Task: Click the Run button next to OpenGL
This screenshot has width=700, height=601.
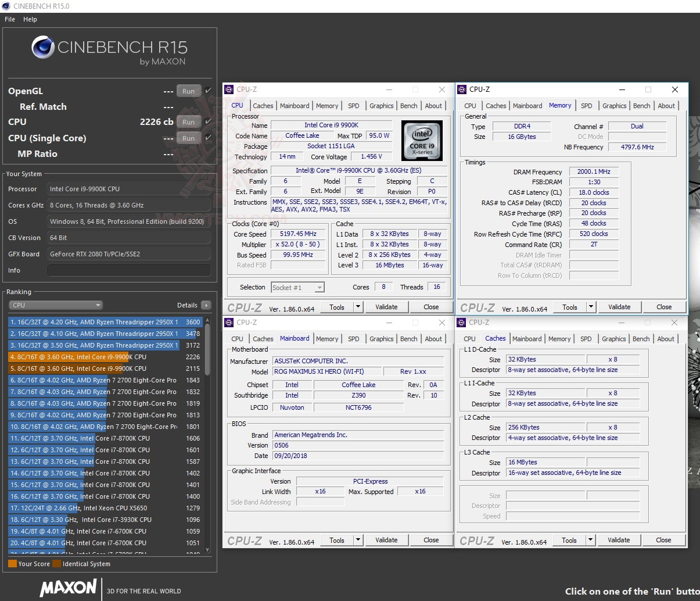Action: pyautogui.click(x=188, y=91)
